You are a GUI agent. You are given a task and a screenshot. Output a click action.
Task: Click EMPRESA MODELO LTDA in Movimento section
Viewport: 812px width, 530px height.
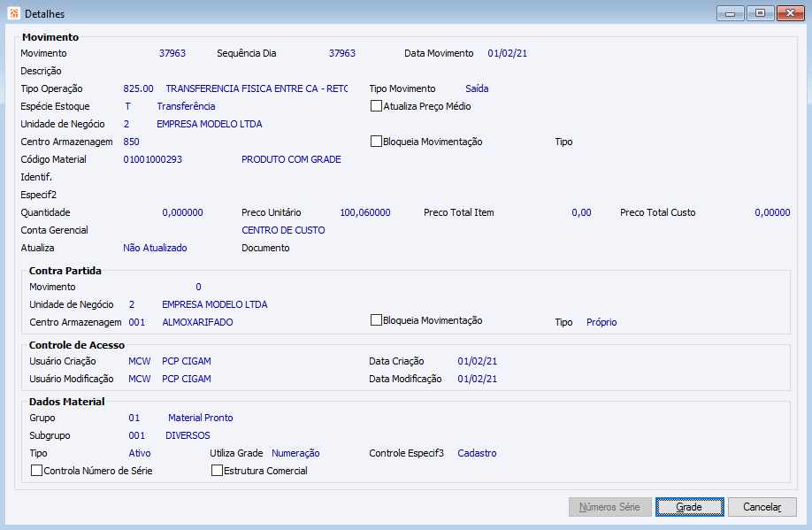pos(210,124)
